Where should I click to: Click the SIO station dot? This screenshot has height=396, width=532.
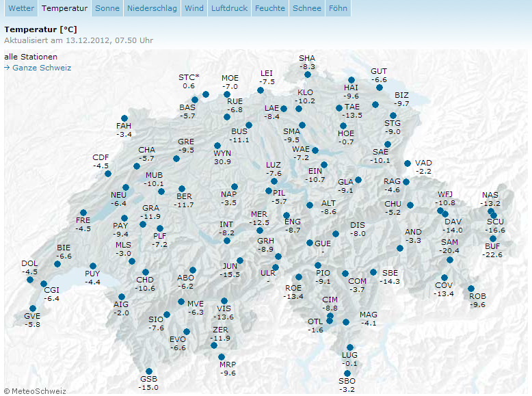coord(167,315)
